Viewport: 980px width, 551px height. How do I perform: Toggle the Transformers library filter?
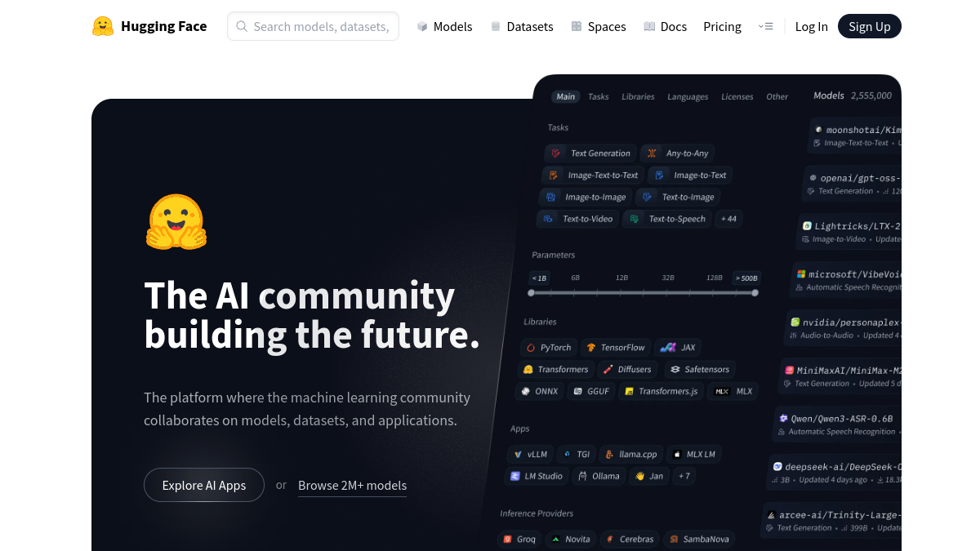click(555, 369)
